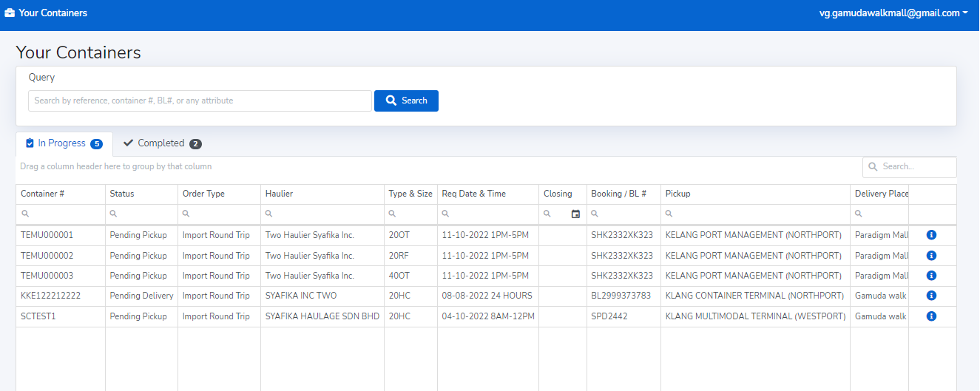The width and height of the screenshot is (980, 391).
Task: Select the In Progress tab
Action: 64,143
